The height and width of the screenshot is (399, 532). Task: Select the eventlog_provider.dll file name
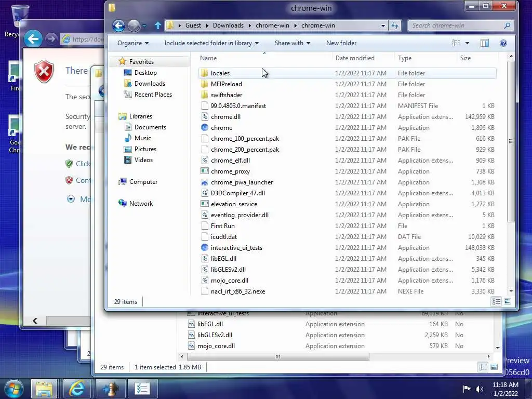click(240, 215)
